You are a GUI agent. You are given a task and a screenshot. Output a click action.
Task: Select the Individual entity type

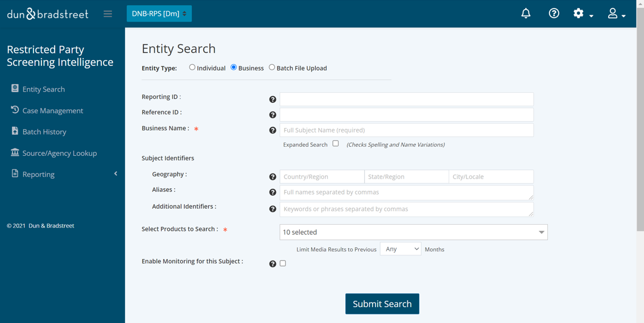click(192, 68)
